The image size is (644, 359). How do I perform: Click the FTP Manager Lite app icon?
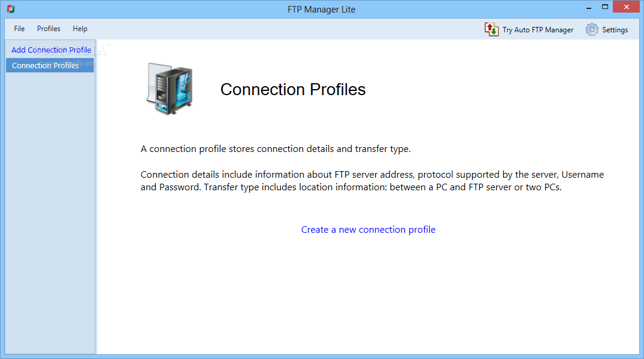coord(11,8)
